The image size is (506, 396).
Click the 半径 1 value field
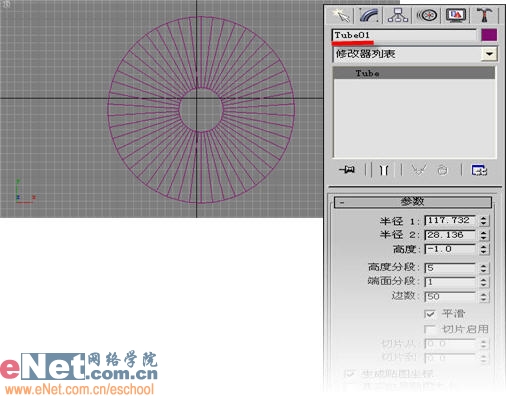pyautogui.click(x=450, y=220)
